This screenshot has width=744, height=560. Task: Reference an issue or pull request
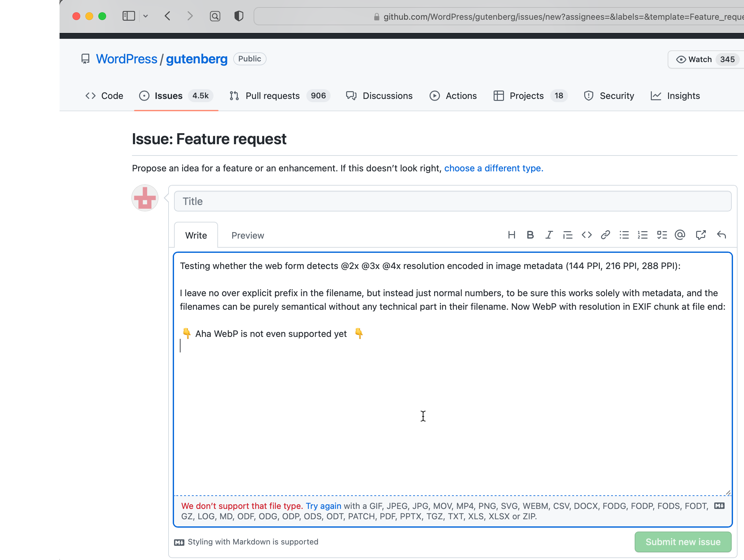[x=701, y=235]
